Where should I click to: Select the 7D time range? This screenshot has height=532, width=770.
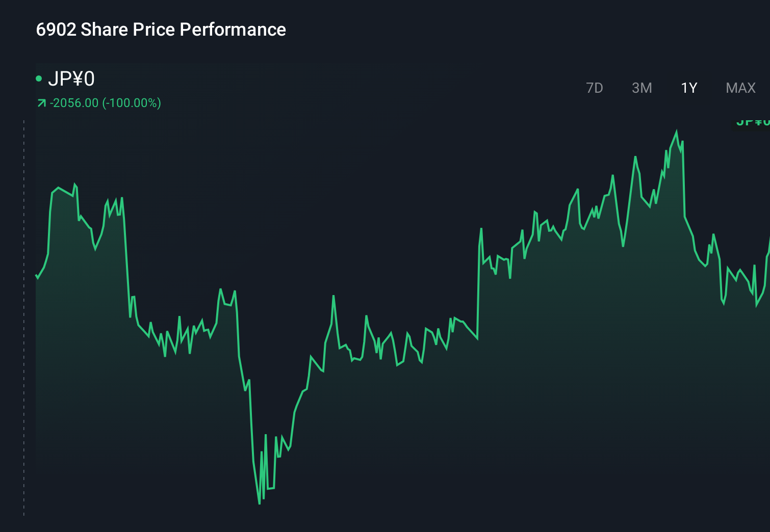coord(595,88)
